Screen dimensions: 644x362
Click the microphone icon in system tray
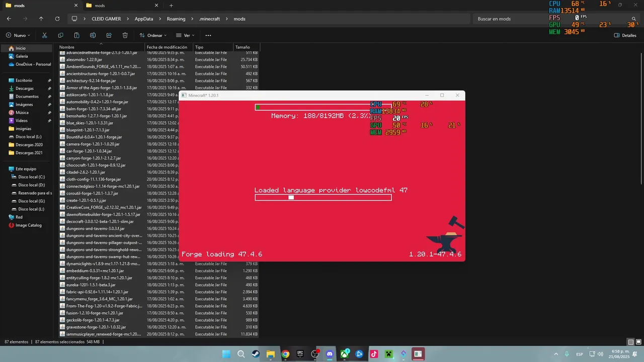coord(567,354)
